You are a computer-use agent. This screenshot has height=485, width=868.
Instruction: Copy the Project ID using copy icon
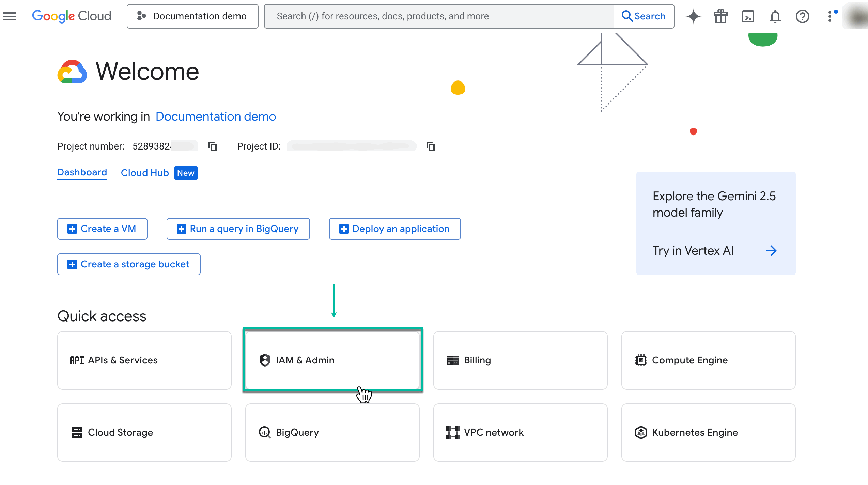click(x=430, y=146)
